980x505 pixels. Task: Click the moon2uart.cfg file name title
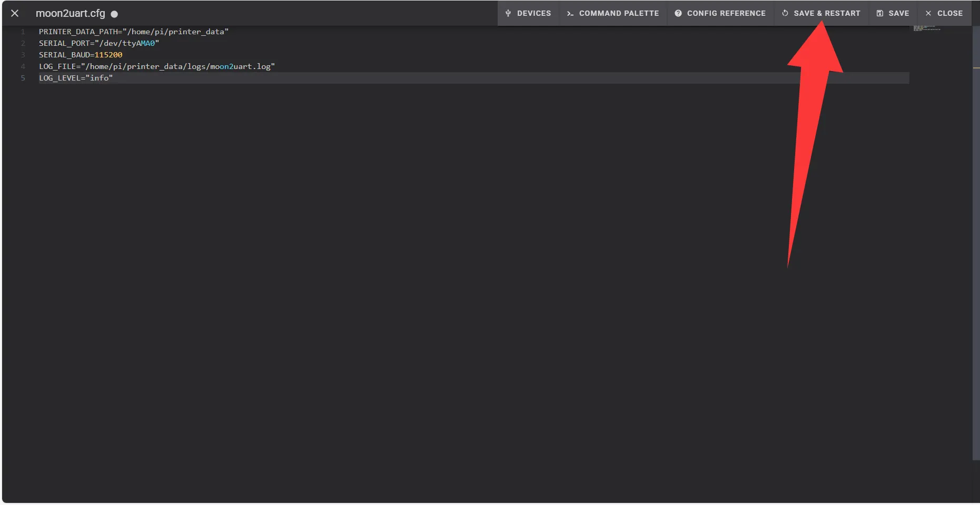point(70,13)
